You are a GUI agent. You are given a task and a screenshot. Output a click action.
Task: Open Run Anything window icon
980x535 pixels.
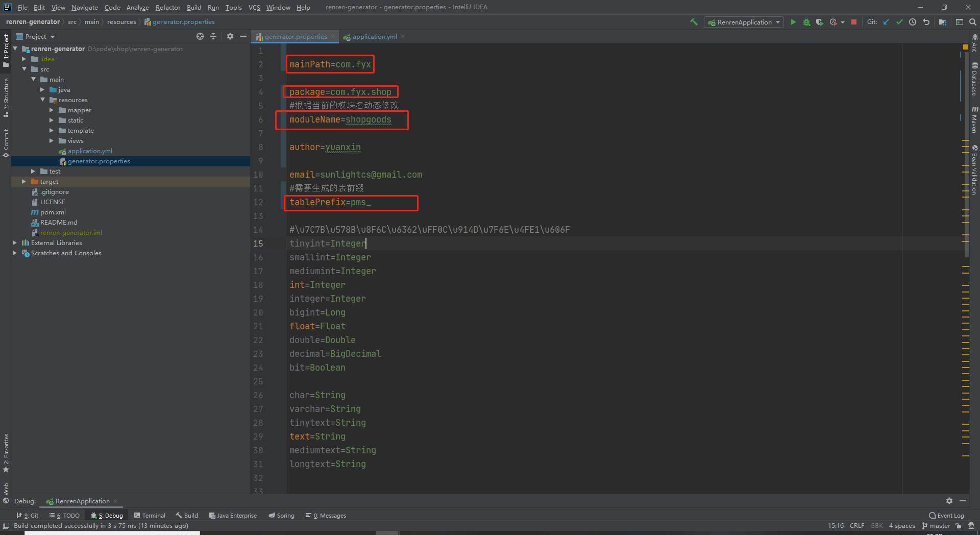(960, 22)
